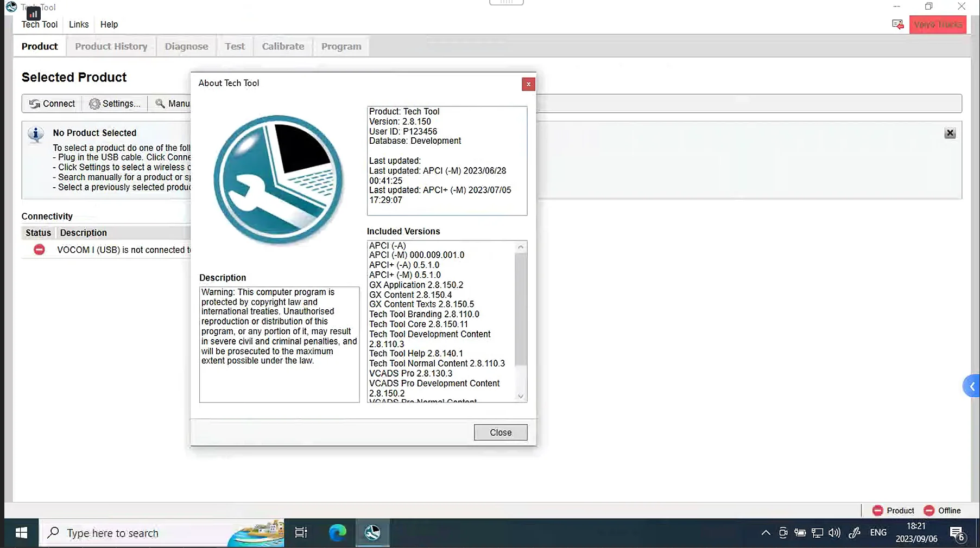Click the copyright warning description box
Image resolution: width=980 pixels, height=548 pixels.
pos(279,345)
